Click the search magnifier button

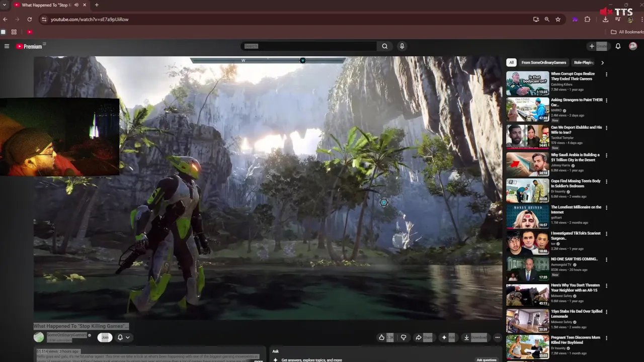(x=385, y=46)
